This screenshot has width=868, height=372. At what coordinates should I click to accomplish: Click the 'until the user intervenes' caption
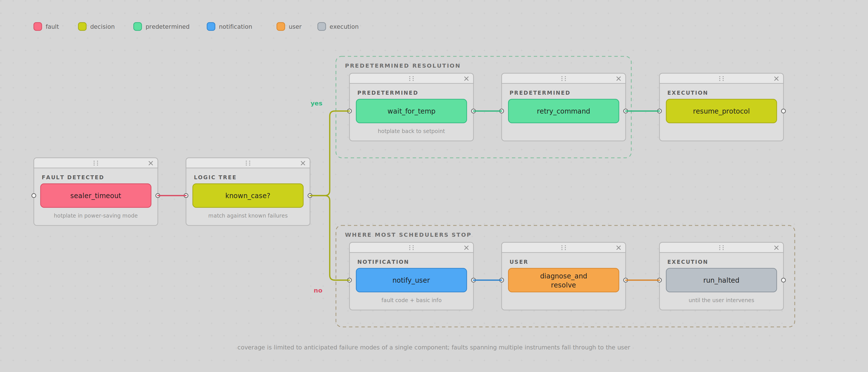(x=721, y=300)
